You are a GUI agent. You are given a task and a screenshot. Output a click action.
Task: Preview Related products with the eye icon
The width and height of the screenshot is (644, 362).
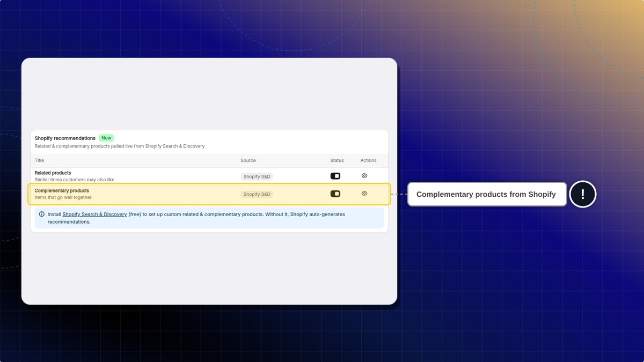(364, 176)
